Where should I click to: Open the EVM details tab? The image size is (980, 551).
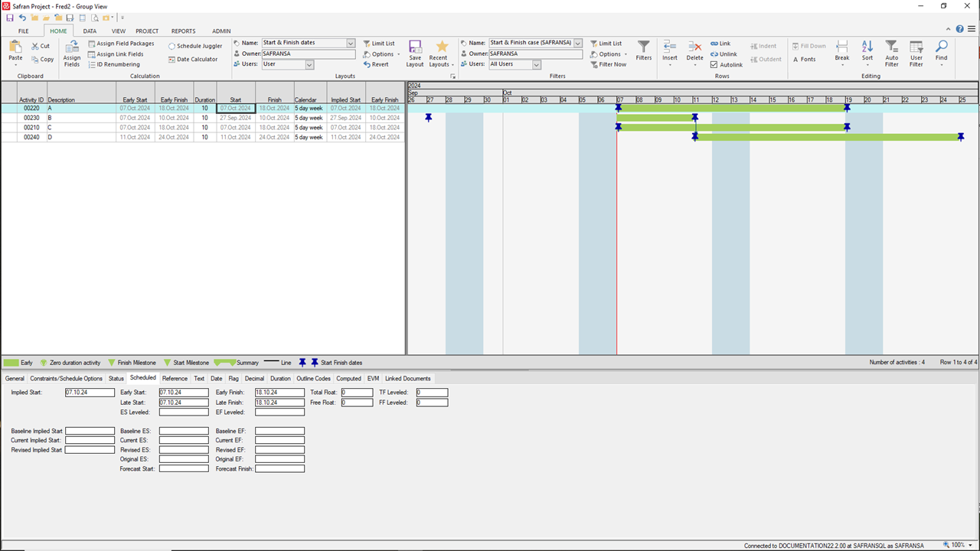coord(373,378)
